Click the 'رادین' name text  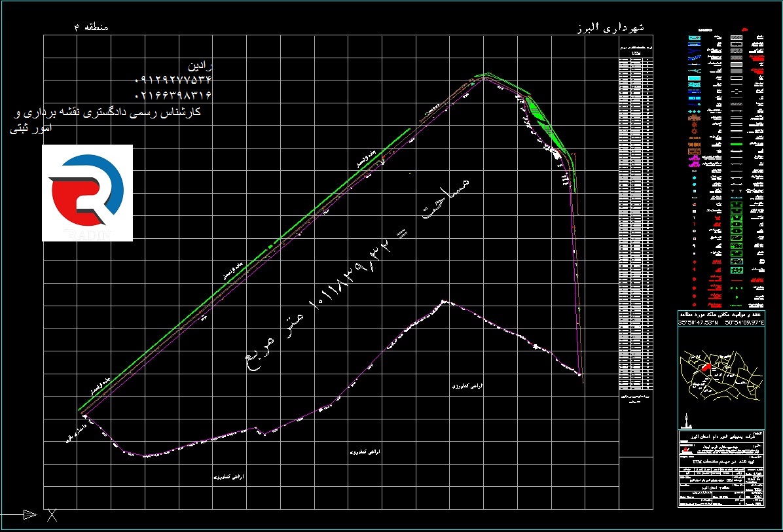[200, 65]
